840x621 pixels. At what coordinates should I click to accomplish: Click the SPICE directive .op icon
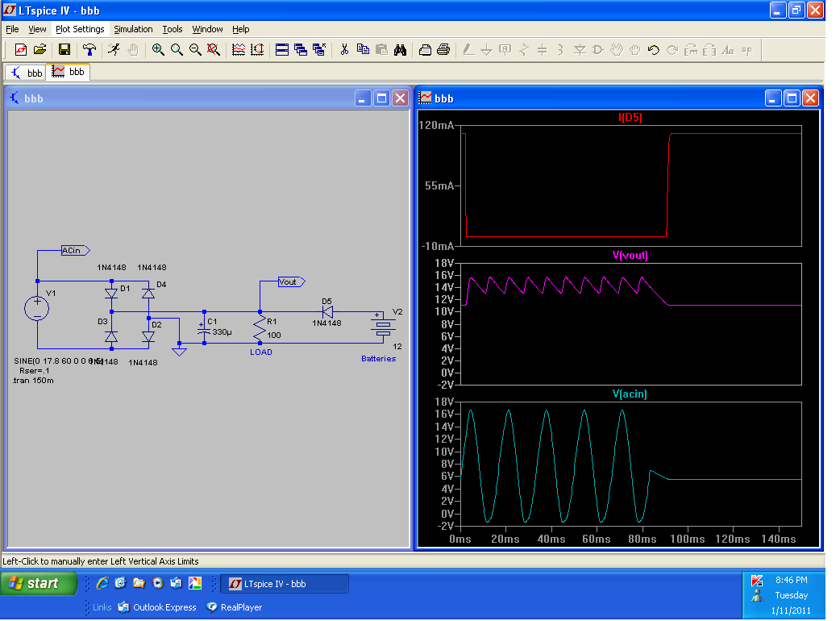[x=746, y=50]
